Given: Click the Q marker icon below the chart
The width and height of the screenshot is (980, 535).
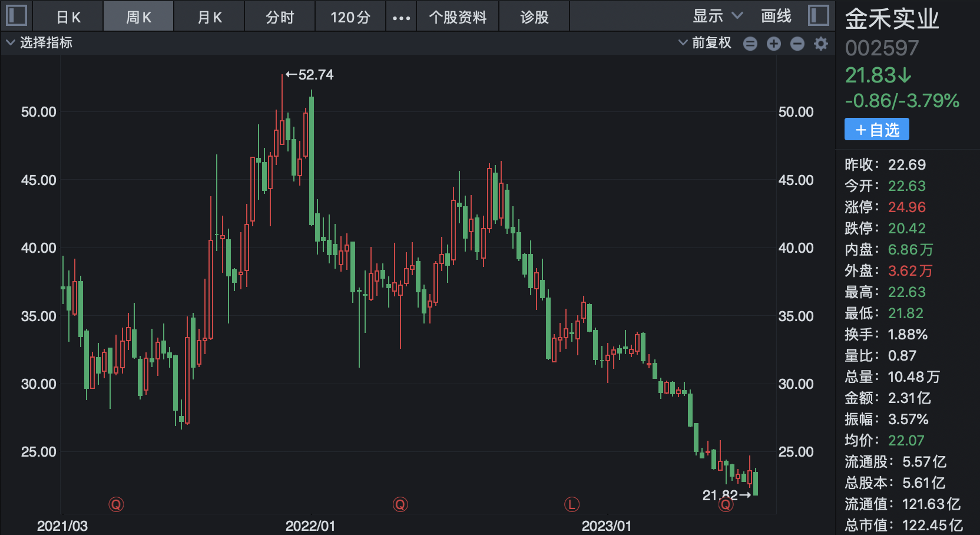Looking at the screenshot, I should [116, 504].
